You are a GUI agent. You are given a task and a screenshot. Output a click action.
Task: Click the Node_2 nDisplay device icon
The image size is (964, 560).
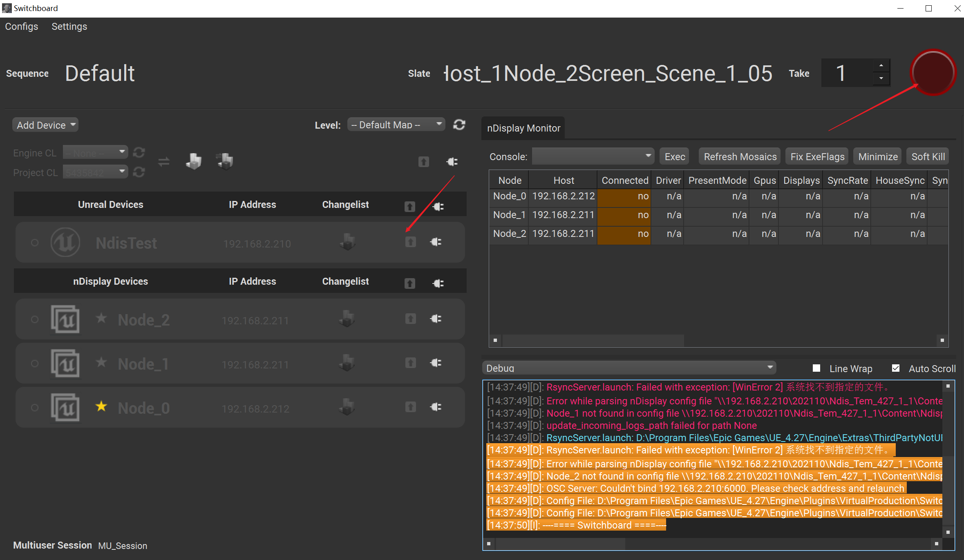click(x=65, y=319)
